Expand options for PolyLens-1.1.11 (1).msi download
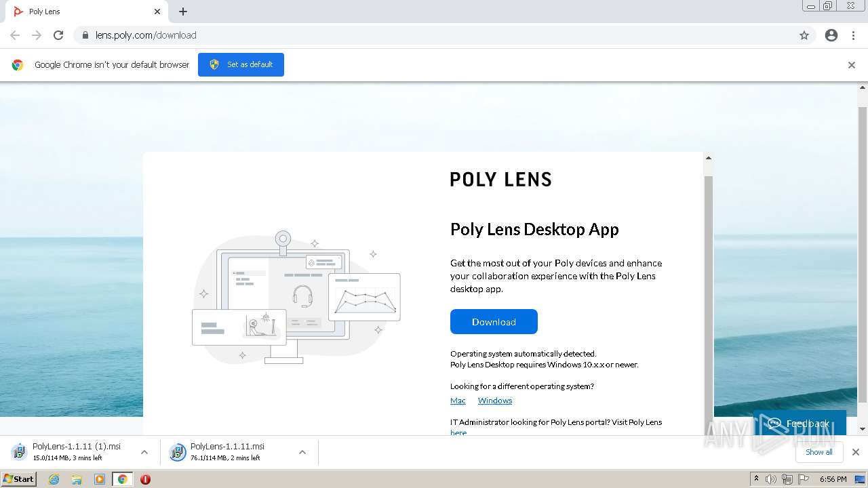Viewport: 868px width, 488px height. tap(144, 452)
